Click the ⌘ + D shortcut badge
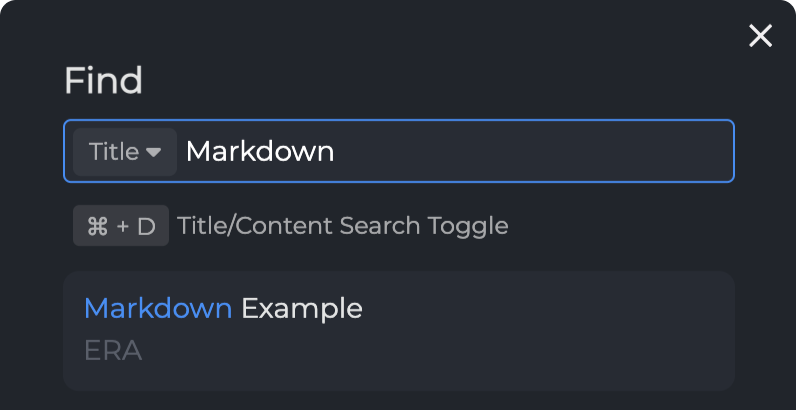 [121, 226]
